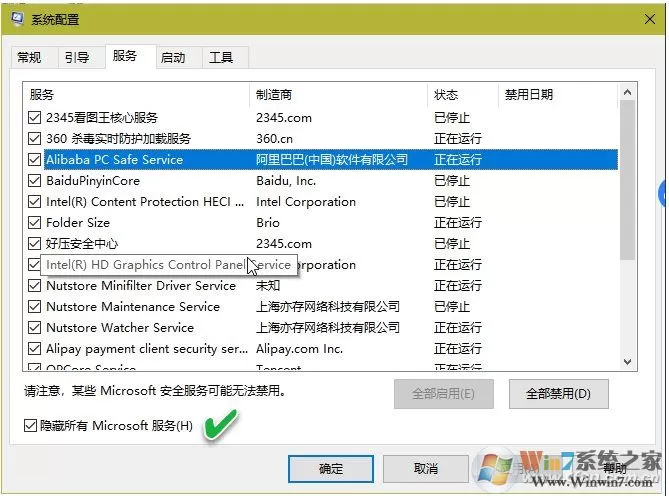Click the Intel Corporation manufacturer cell
The image size is (669, 496).
tap(305, 202)
